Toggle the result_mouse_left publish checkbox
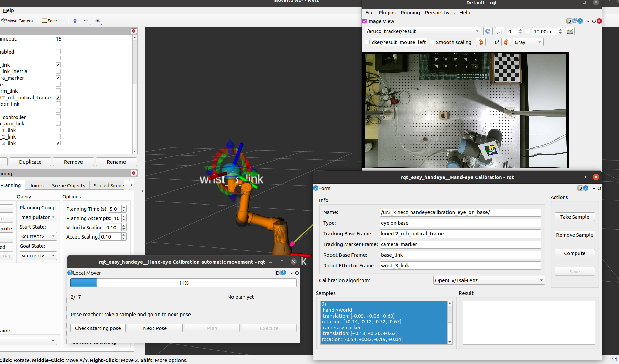The height and width of the screenshot is (364, 619). pyautogui.click(x=367, y=42)
